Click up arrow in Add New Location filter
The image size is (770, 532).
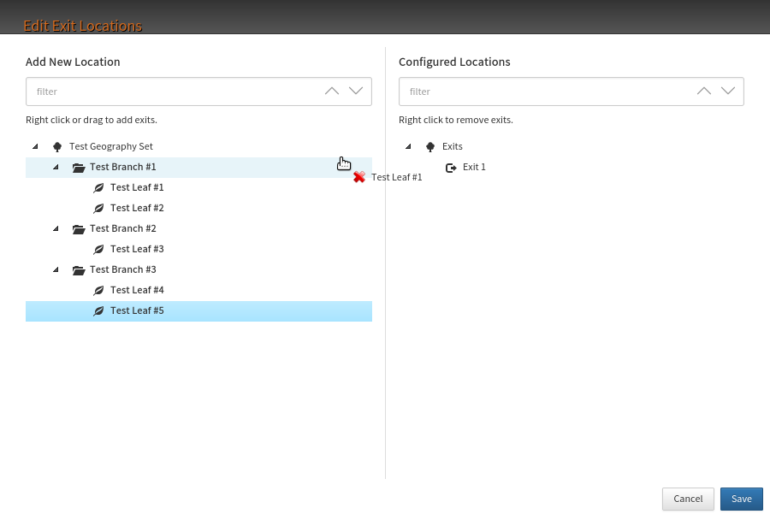[x=332, y=92]
